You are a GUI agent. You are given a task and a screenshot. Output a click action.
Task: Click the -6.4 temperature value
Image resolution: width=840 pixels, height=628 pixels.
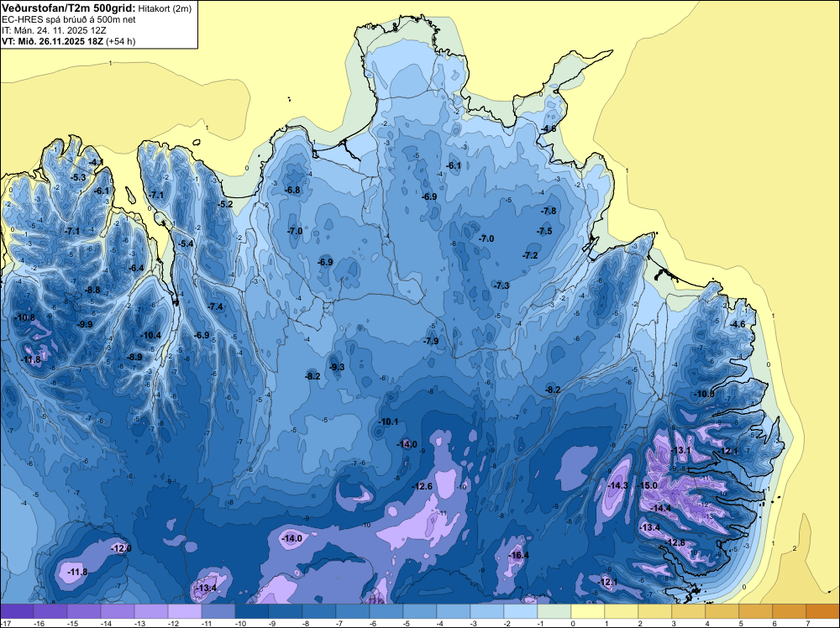(x=136, y=268)
